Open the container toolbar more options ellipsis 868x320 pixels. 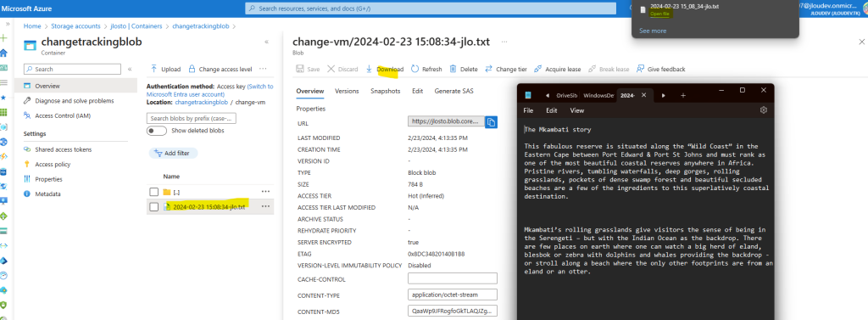[x=263, y=69]
